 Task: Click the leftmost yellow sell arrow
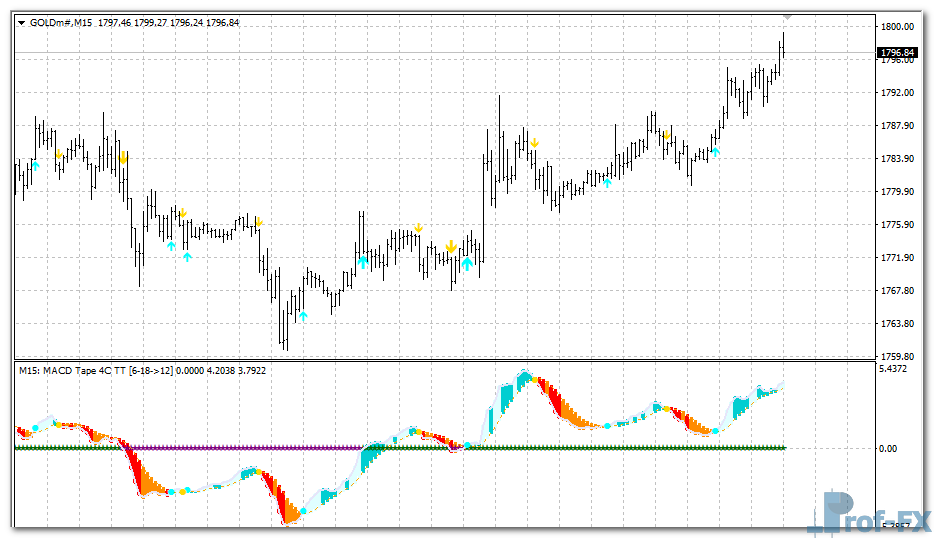(x=59, y=154)
